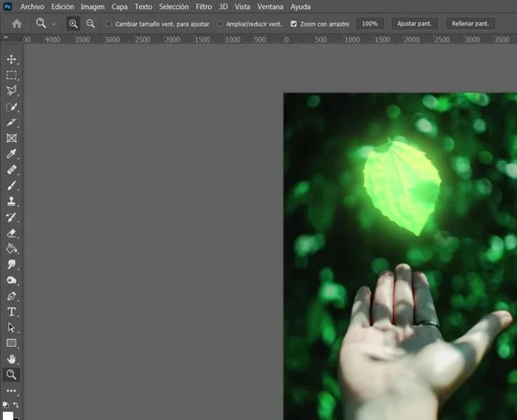
Task: Open the Capa menu
Action: pyautogui.click(x=119, y=6)
